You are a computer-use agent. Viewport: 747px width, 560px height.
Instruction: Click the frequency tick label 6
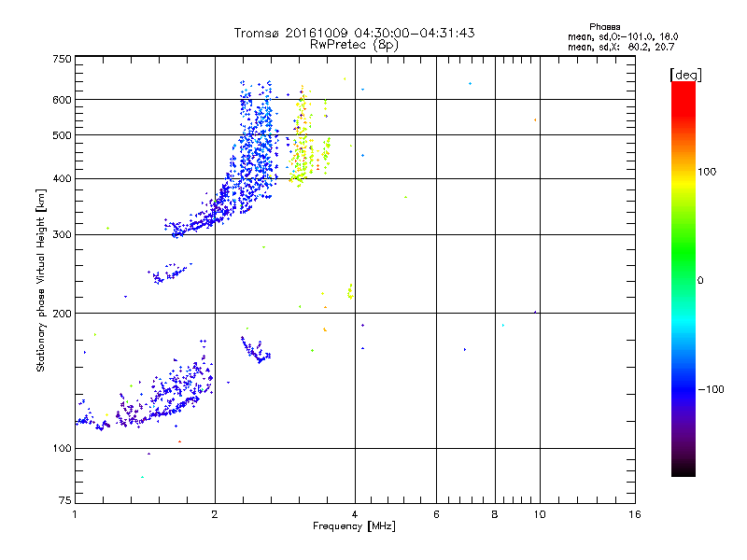pos(436,514)
